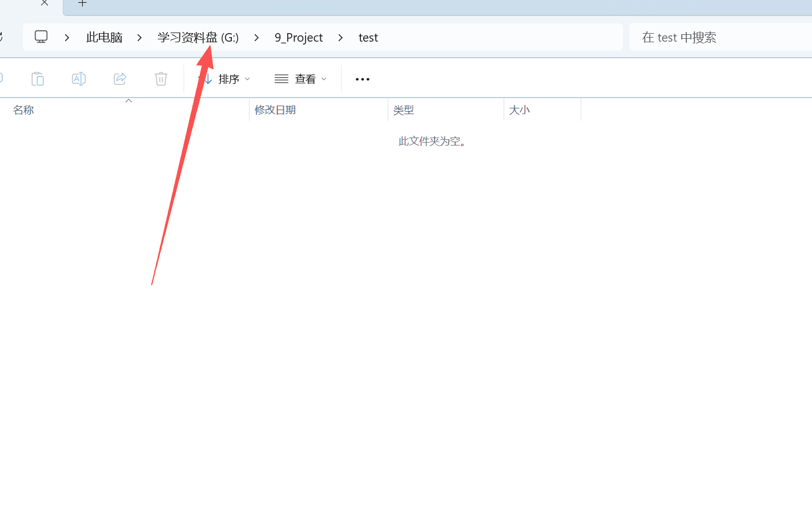Viewport: 812px width, 517px height.
Task: Open the 查看 view dropdown
Action: click(x=301, y=79)
